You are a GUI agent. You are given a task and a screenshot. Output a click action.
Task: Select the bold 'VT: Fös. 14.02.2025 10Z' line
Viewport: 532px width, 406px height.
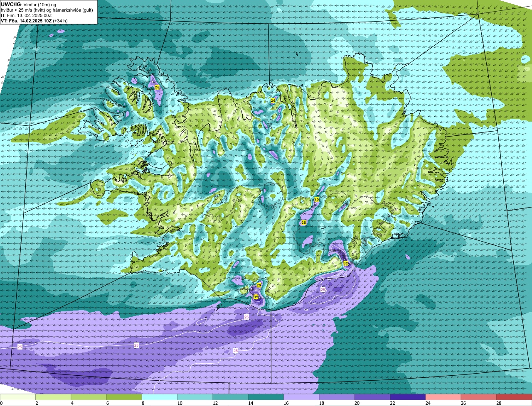pyautogui.click(x=27, y=21)
